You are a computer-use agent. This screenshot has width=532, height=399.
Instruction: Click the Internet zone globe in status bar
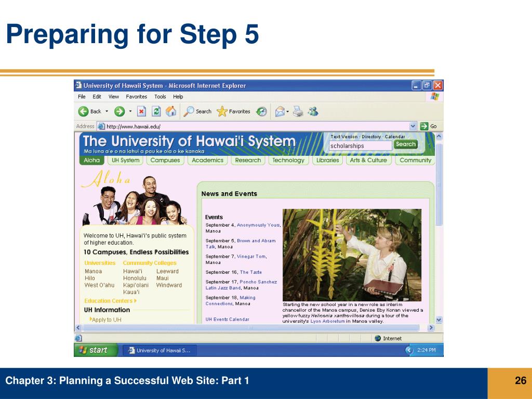pyautogui.click(x=378, y=338)
